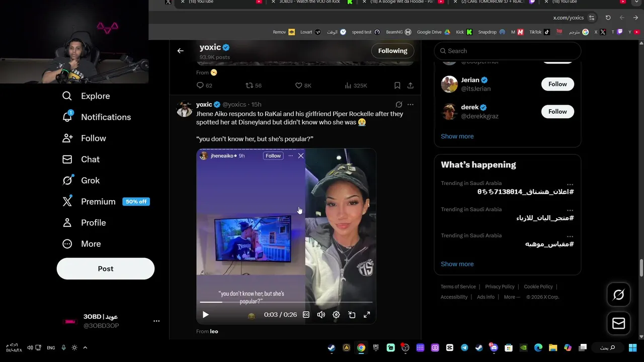Viewport: 644px width, 362px height.
Task: Open Discord from the taskbar
Action: pyautogui.click(x=494, y=347)
